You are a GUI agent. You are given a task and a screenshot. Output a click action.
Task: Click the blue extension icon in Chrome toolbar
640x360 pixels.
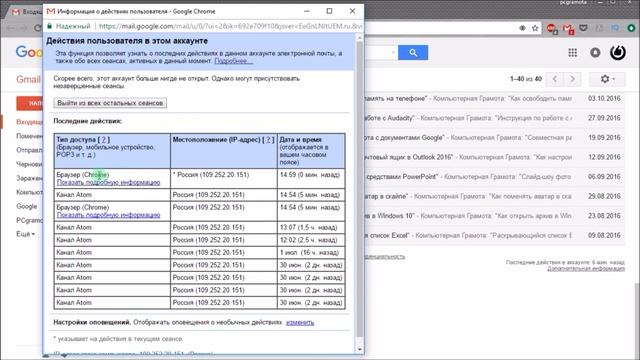[x=615, y=28]
